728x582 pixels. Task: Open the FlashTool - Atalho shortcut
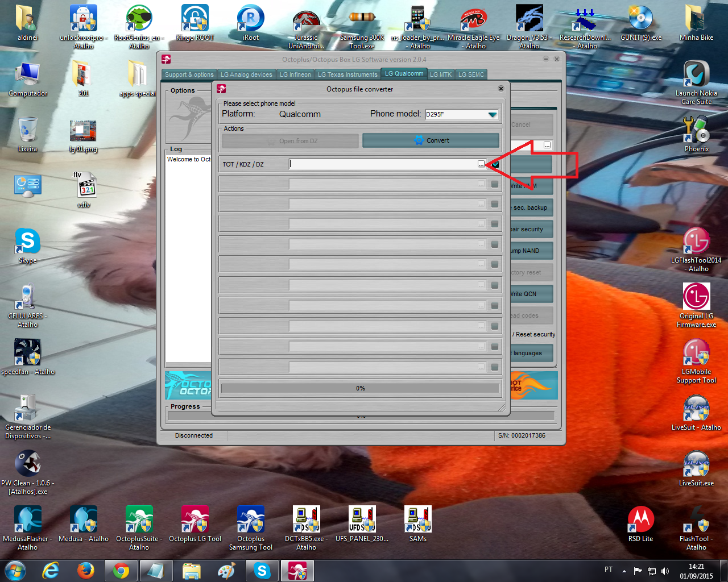click(x=696, y=528)
